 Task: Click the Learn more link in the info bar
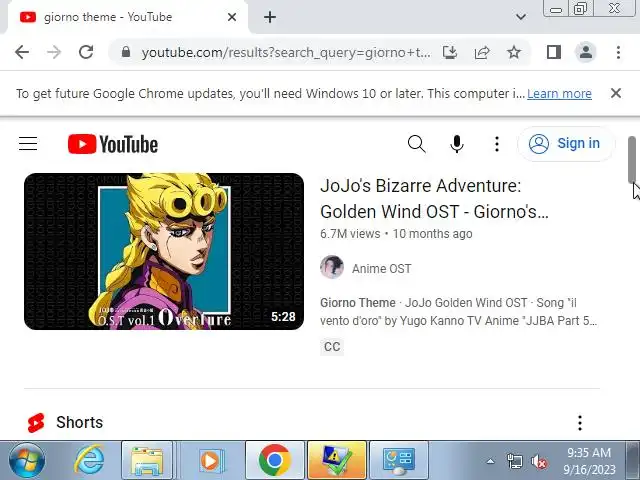click(559, 93)
